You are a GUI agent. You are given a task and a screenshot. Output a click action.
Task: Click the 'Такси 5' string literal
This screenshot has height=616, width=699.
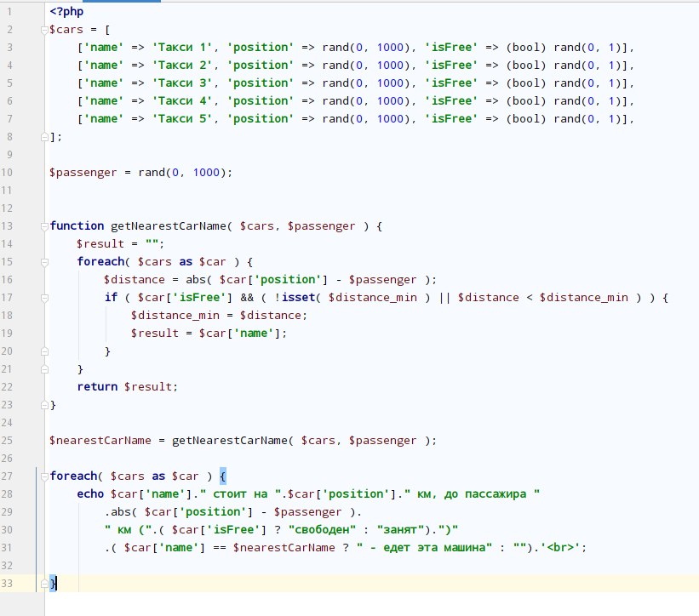[182, 119]
